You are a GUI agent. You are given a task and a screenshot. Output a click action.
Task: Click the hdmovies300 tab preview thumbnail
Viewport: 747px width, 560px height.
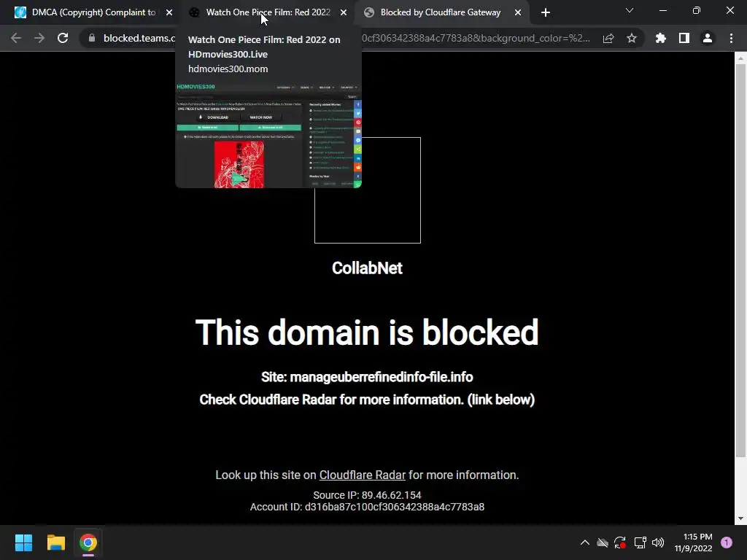coord(268,135)
